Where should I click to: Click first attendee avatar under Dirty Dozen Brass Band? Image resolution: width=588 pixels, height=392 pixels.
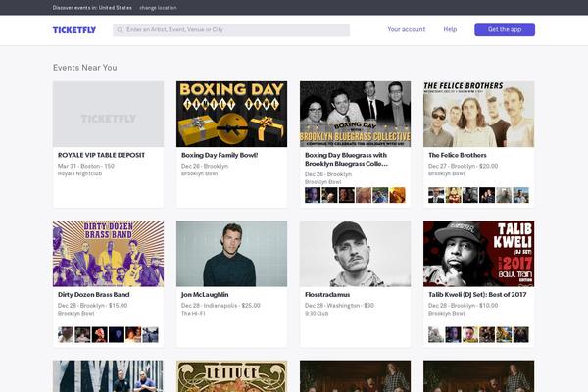[x=66, y=335]
